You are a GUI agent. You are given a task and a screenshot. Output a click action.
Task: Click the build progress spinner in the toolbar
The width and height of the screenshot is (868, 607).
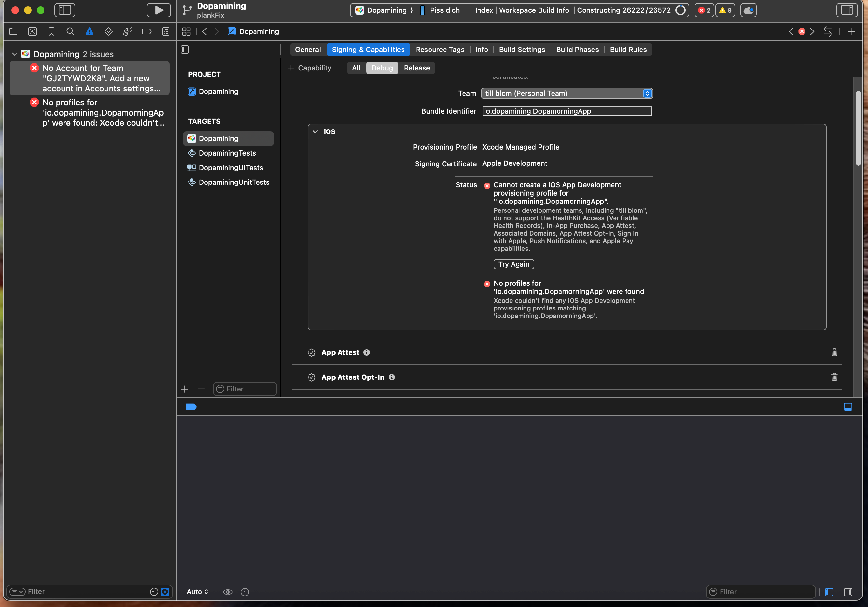681,10
